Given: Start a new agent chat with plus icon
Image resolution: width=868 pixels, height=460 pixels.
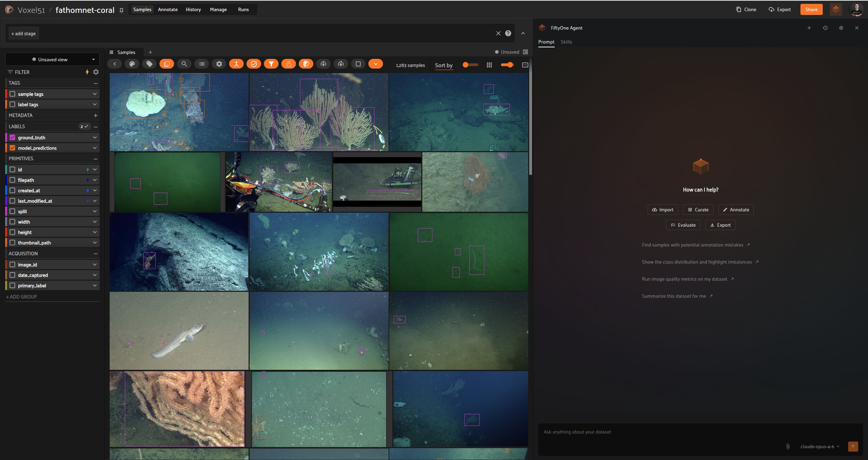Looking at the screenshot, I should 809,28.
